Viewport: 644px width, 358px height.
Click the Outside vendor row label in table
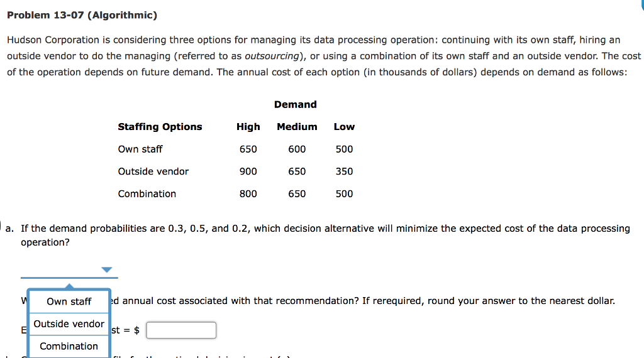(x=153, y=171)
